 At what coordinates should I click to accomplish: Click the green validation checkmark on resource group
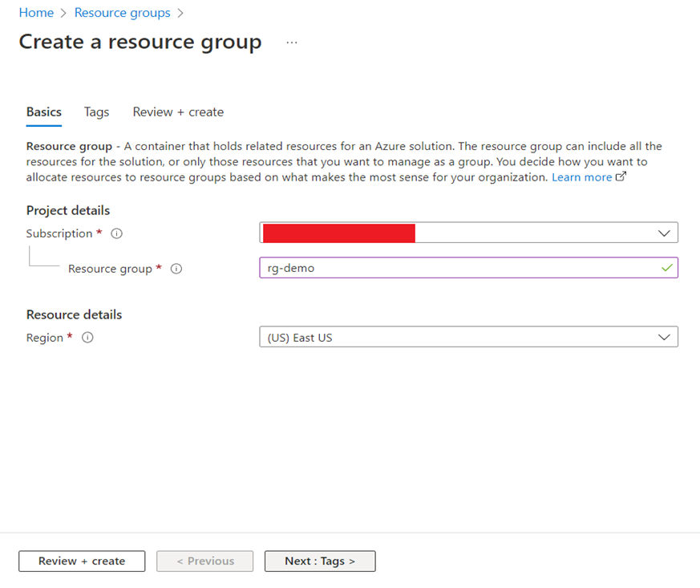click(x=666, y=267)
